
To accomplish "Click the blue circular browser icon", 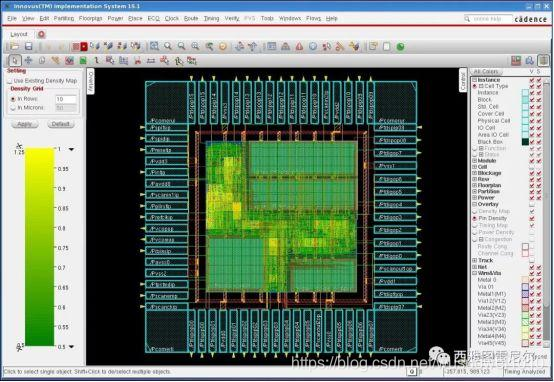I will 313,46.
